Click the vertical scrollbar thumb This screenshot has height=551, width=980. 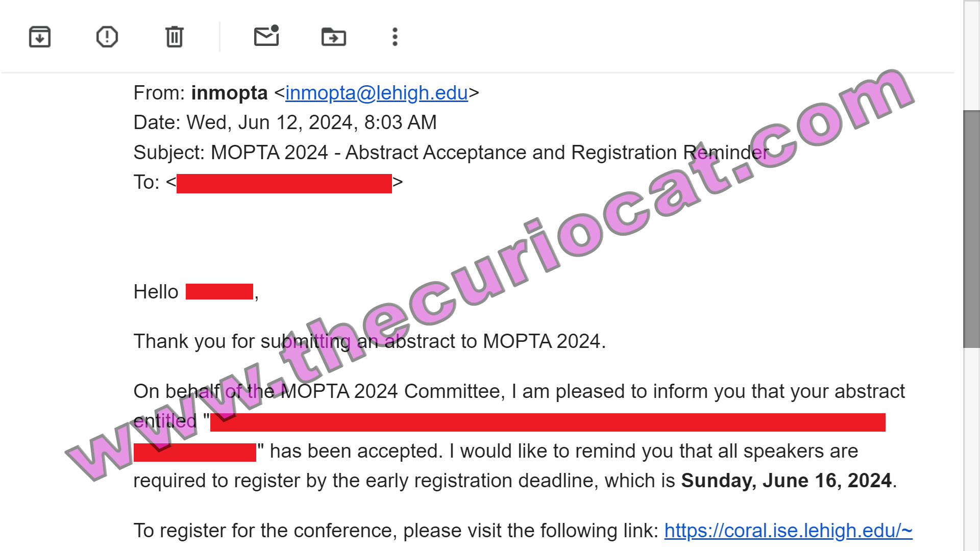972,229
